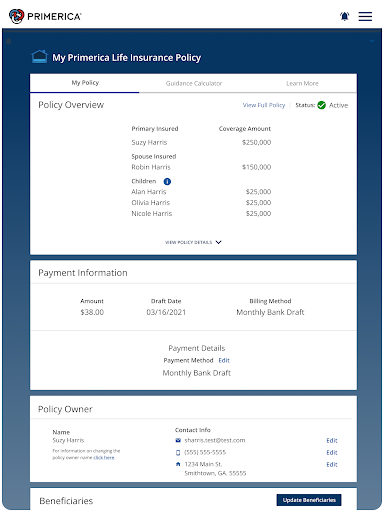Edit the 1234 Main St. address
This screenshot has height=512, width=384.
click(332, 464)
